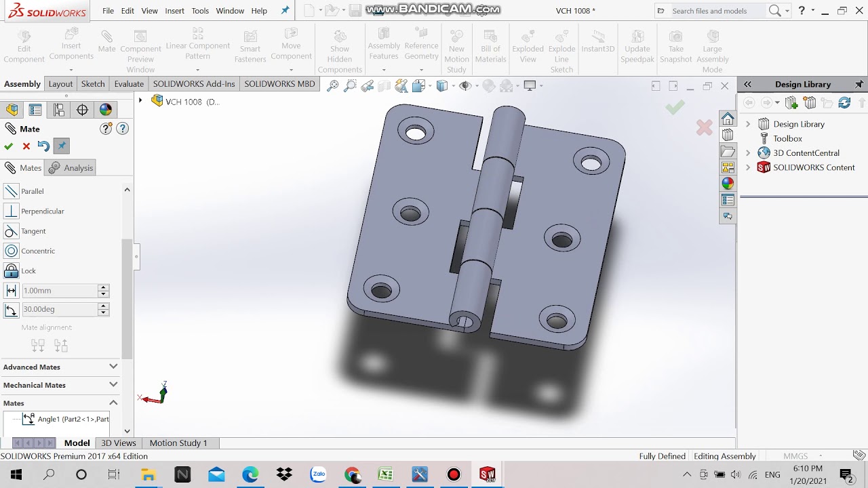Click the Zoom to Fit magnifier icon
868x488 pixels.
click(x=332, y=85)
